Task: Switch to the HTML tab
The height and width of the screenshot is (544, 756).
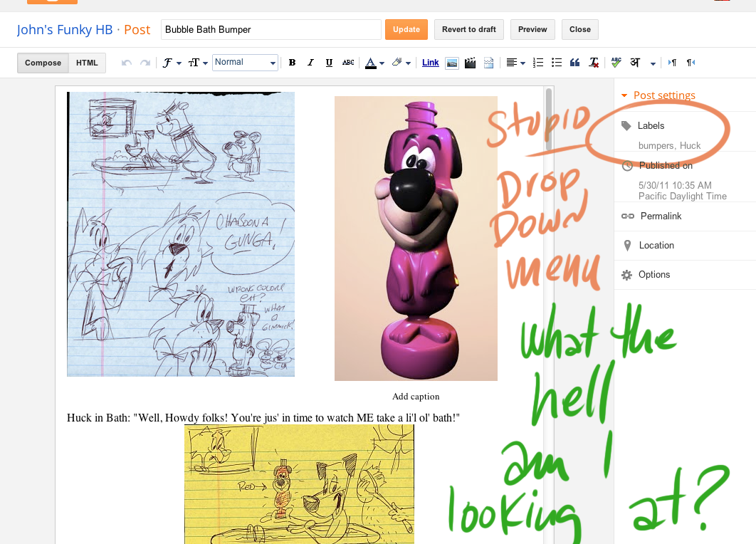Action: click(x=87, y=63)
